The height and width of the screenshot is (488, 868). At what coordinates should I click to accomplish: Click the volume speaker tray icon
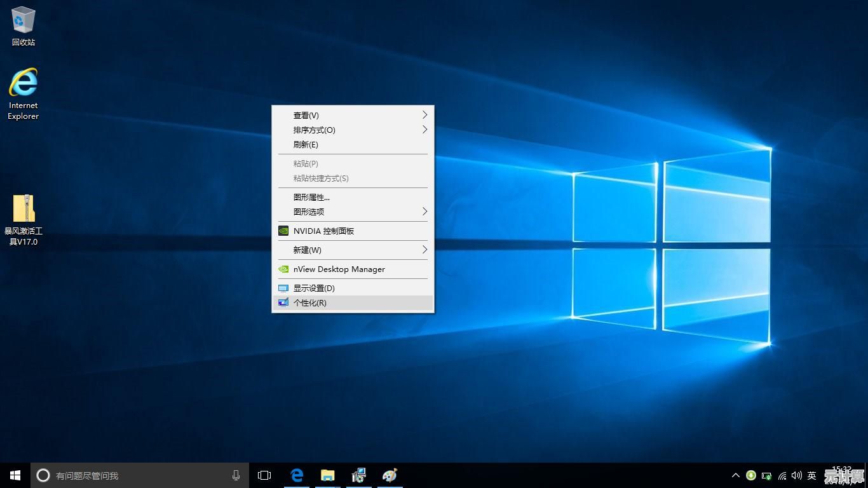pyautogui.click(x=796, y=475)
